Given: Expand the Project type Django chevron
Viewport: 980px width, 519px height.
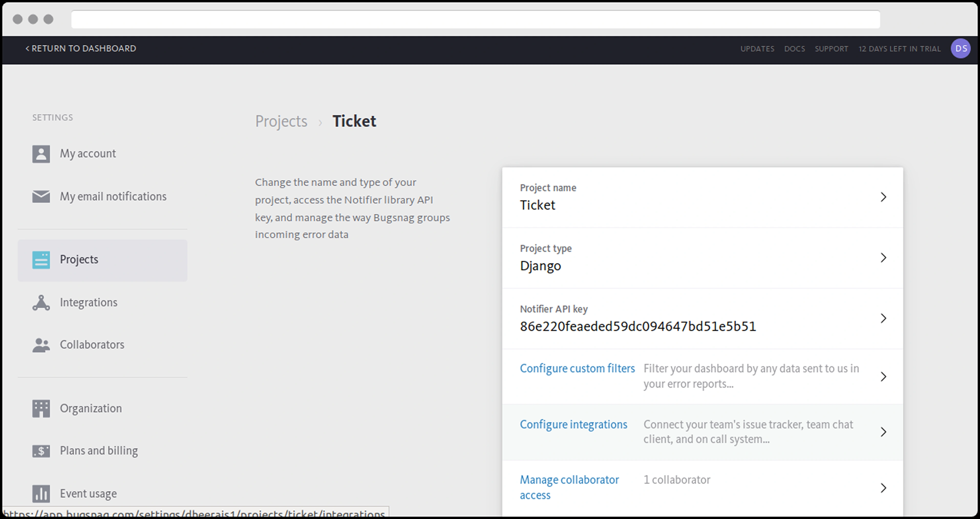Looking at the screenshot, I should 883,258.
